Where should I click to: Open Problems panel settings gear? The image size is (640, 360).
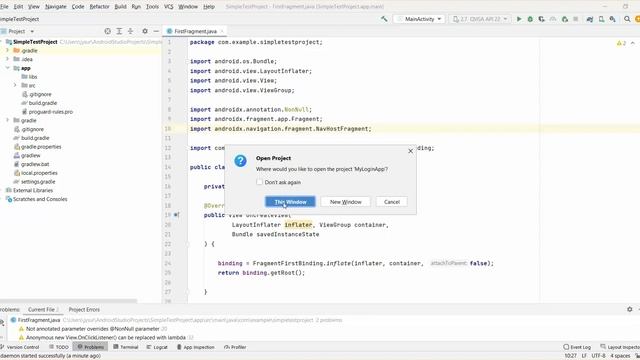tap(630, 309)
